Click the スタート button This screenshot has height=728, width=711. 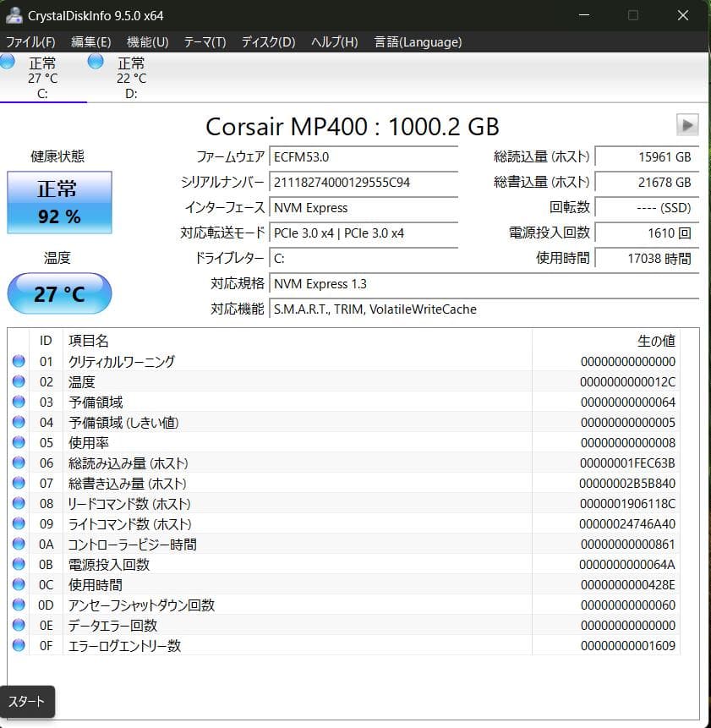(x=27, y=701)
